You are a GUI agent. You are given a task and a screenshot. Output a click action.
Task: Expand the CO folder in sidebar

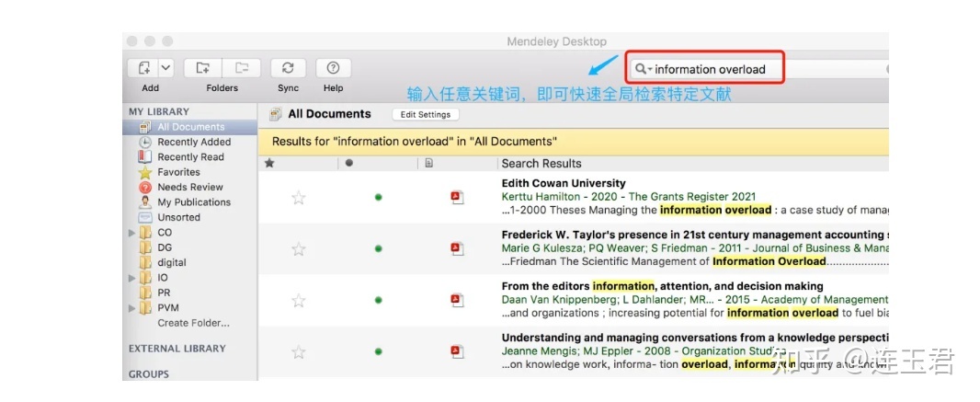pyautogui.click(x=132, y=233)
